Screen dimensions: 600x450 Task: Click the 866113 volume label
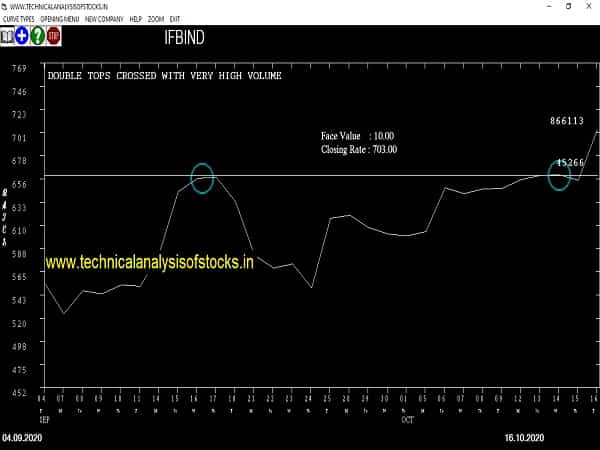click(x=567, y=120)
